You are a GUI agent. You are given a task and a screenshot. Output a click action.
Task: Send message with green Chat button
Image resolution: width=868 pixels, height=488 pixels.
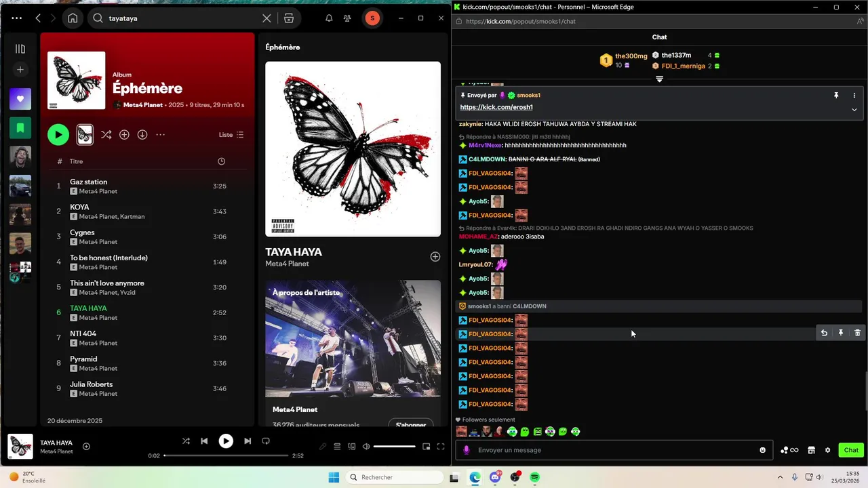point(851,450)
